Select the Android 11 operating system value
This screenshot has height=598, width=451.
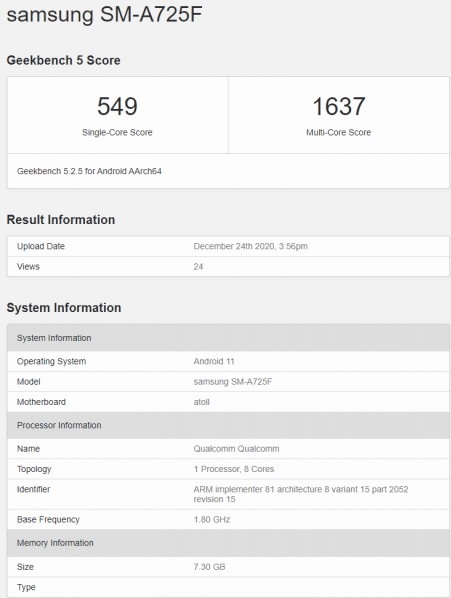pyautogui.click(x=214, y=361)
